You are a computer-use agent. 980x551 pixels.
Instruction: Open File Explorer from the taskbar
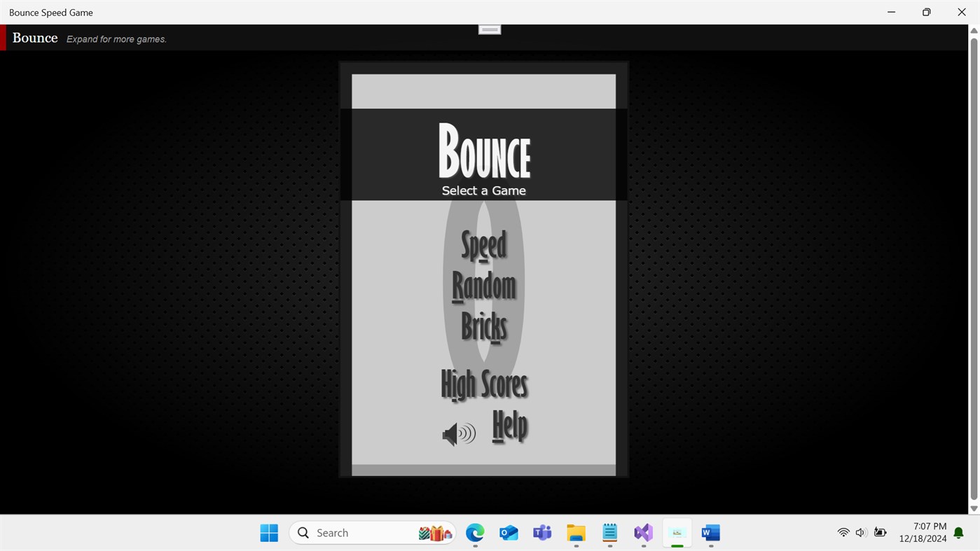[x=575, y=532]
